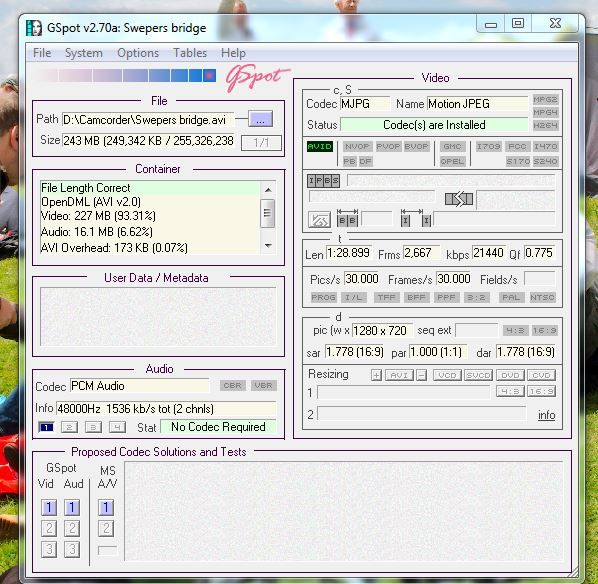Click the 3:2 pulldown indicator
Viewport: 598px width, 584px height.
476,297
